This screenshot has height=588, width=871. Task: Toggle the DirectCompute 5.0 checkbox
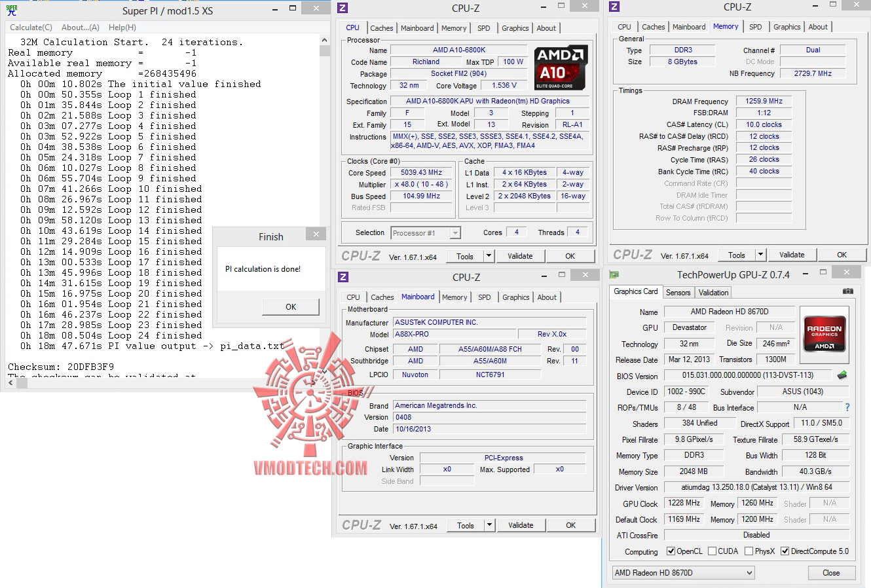coord(785,551)
